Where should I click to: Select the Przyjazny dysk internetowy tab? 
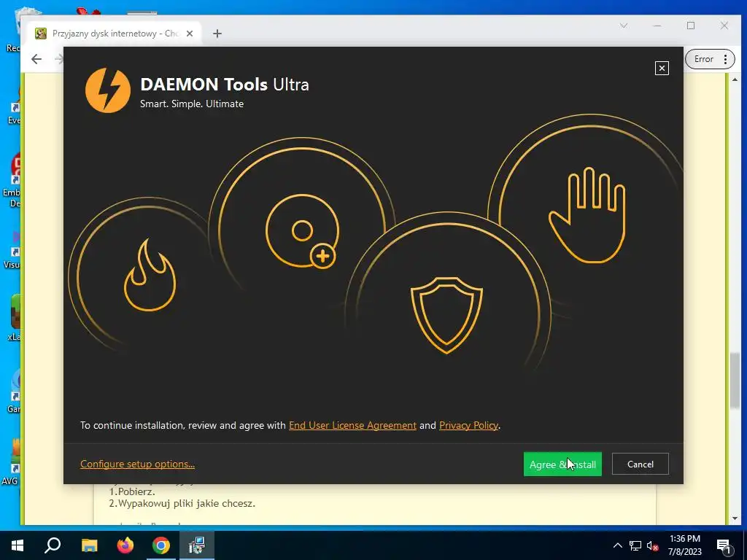(x=115, y=34)
